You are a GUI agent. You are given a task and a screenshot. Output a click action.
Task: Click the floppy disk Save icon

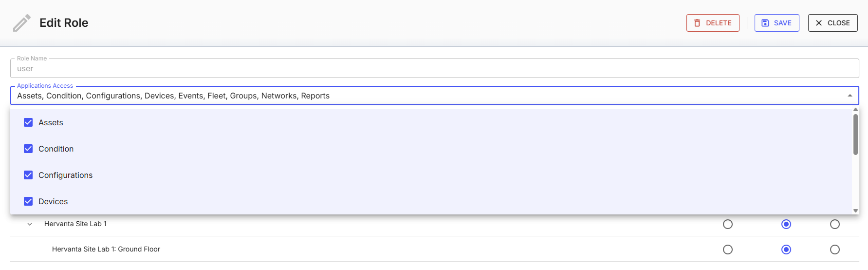(765, 23)
